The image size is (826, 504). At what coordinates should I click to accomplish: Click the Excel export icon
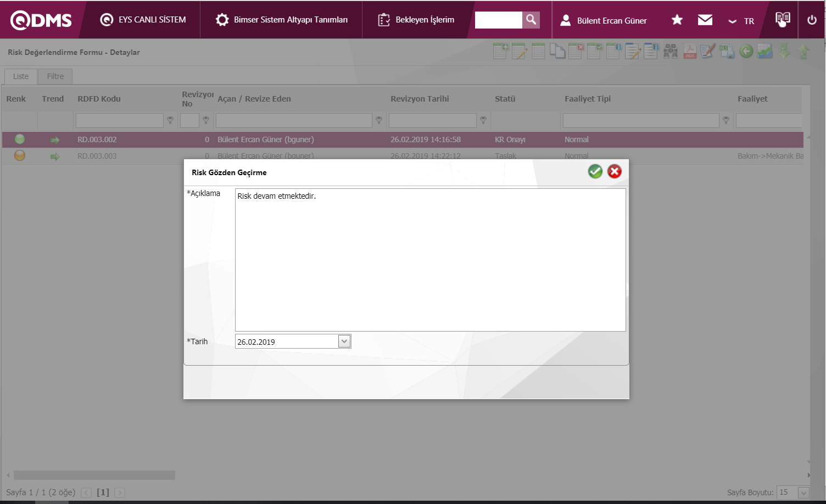(x=727, y=52)
